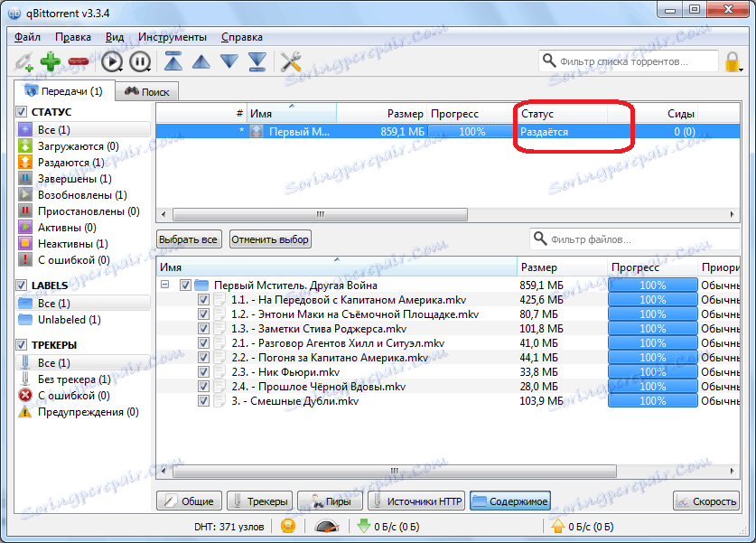Open the Справка menu
The height and width of the screenshot is (543, 756).
[242, 37]
